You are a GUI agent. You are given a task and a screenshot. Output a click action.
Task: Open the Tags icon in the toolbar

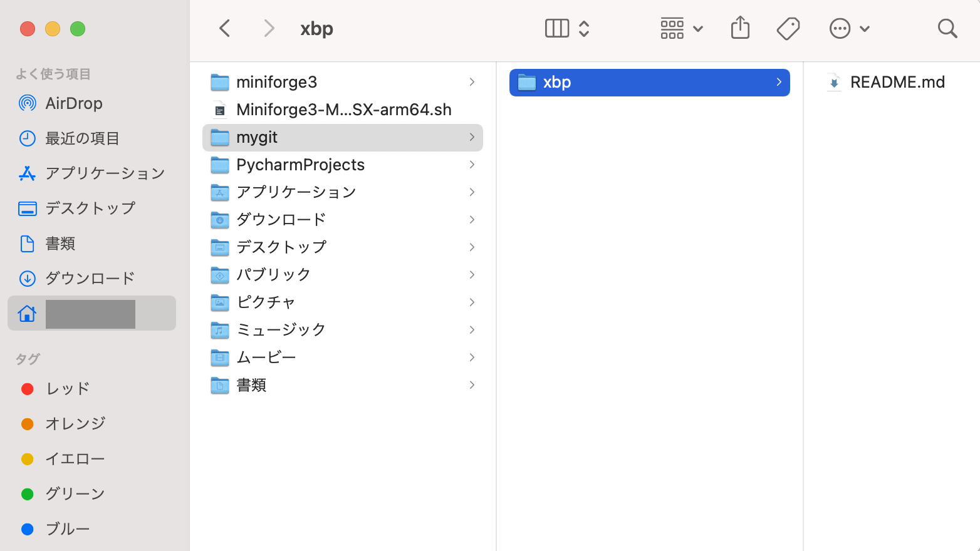pyautogui.click(x=788, y=28)
